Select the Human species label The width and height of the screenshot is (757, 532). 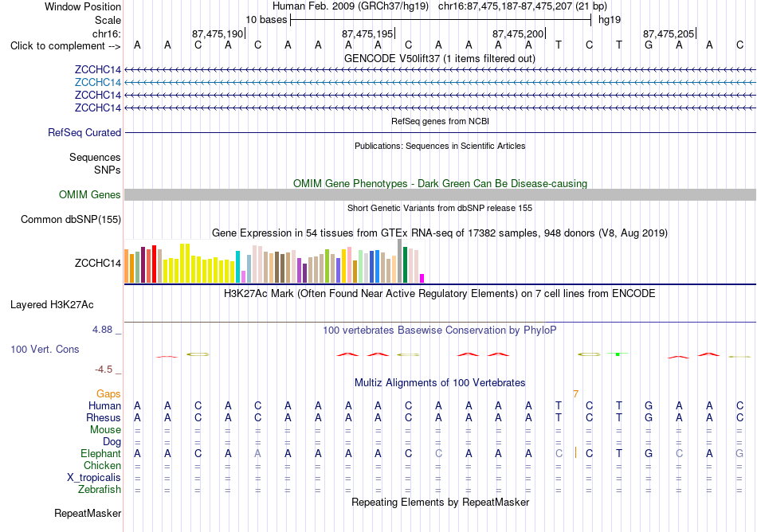104,405
